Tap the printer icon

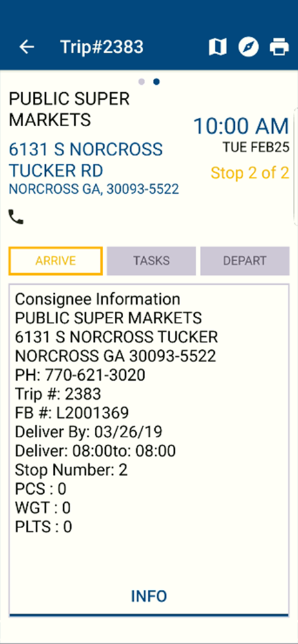pos(279,47)
